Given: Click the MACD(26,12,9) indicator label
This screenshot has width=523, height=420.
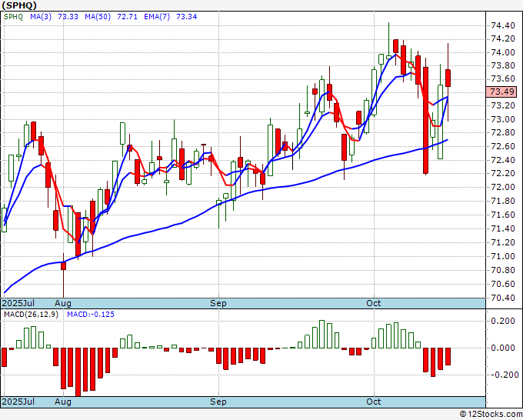Looking at the screenshot, I should pos(31,315).
